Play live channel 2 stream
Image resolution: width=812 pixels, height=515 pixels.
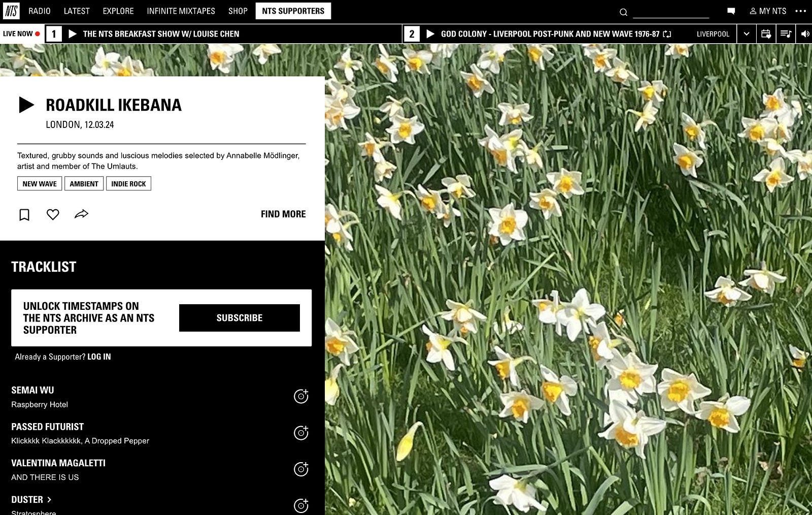click(430, 34)
